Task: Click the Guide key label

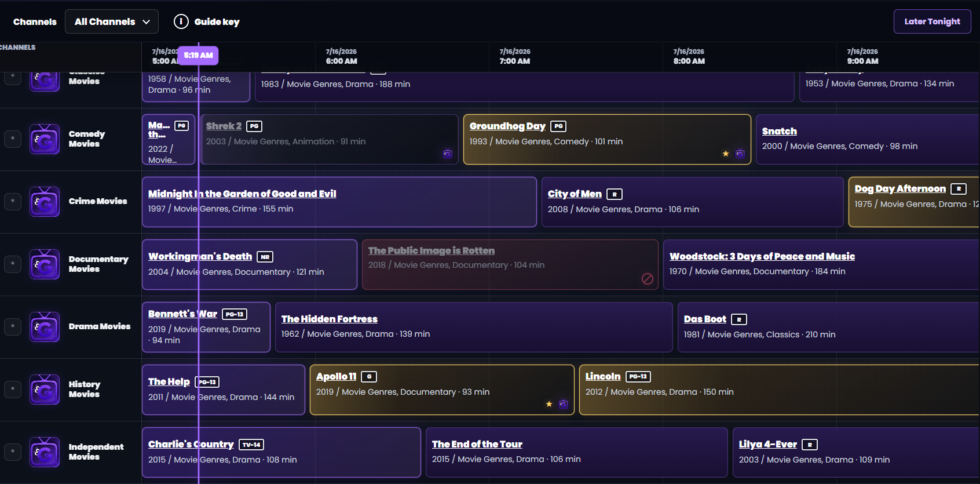Action: [x=217, y=22]
